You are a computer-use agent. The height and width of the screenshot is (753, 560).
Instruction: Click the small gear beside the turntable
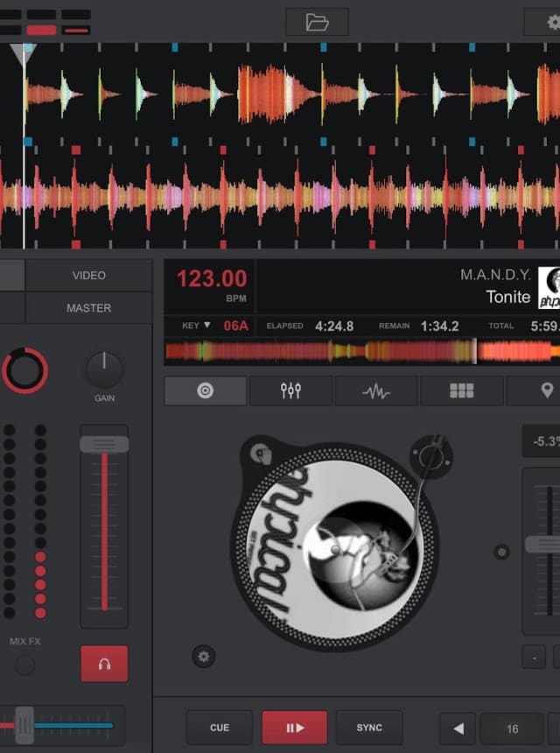(x=204, y=656)
